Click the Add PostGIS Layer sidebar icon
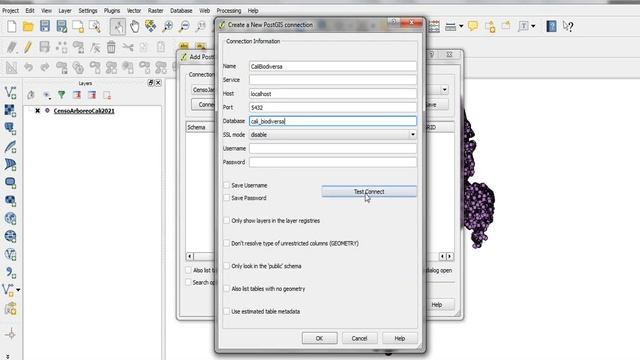 (x=10, y=128)
